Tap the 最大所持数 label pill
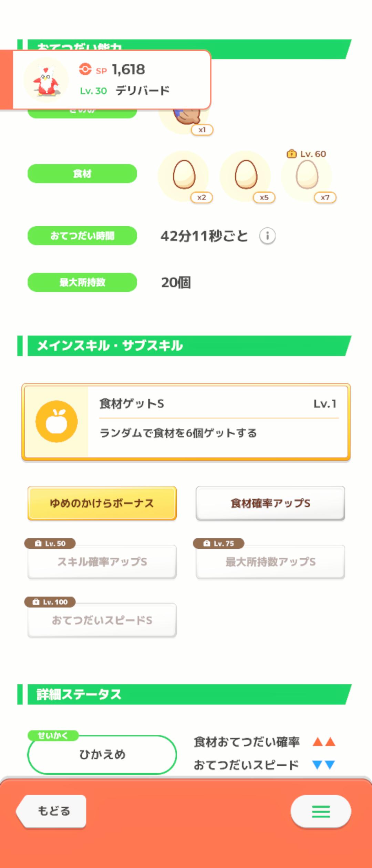Image resolution: width=372 pixels, height=868 pixels. coord(82,282)
